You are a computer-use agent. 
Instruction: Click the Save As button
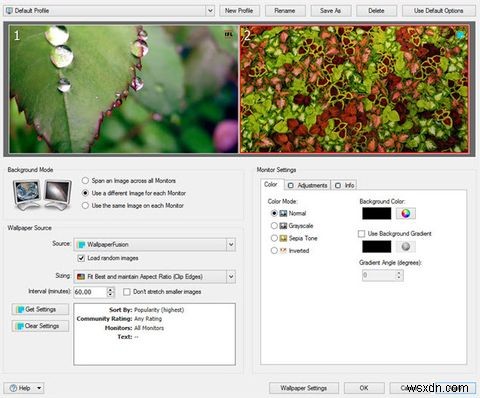[x=330, y=11]
